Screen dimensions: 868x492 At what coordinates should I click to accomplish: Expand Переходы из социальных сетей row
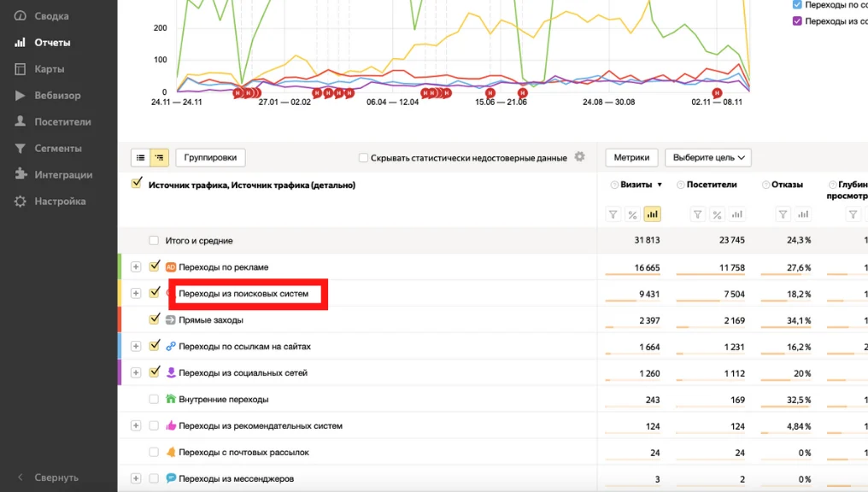coord(136,372)
